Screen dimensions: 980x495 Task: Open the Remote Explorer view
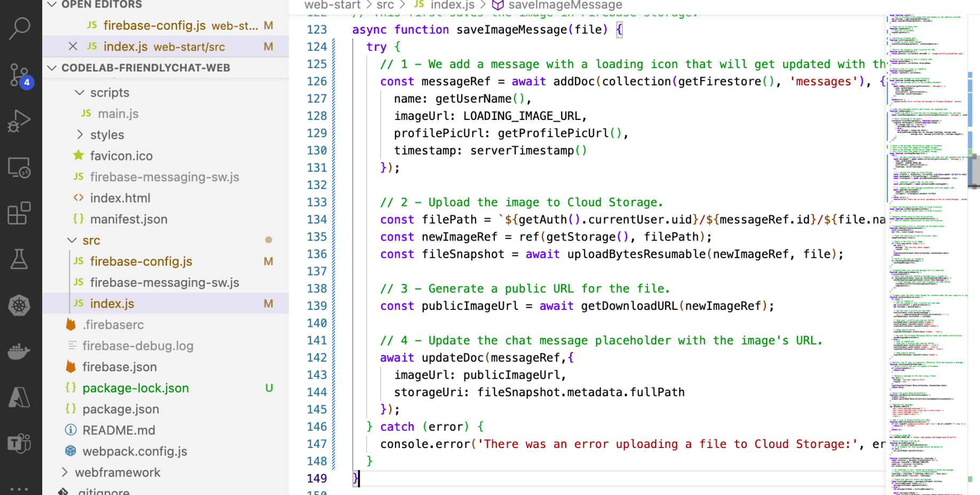click(x=20, y=167)
